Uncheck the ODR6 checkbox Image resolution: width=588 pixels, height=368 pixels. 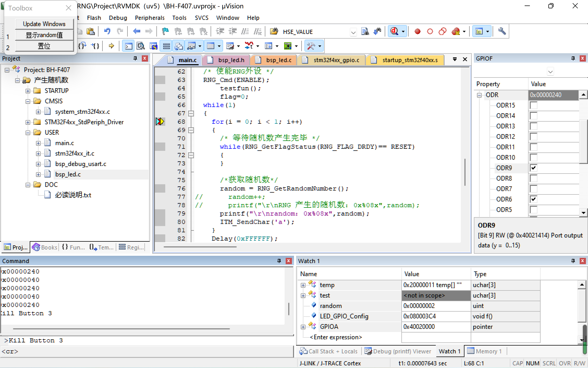[534, 199]
